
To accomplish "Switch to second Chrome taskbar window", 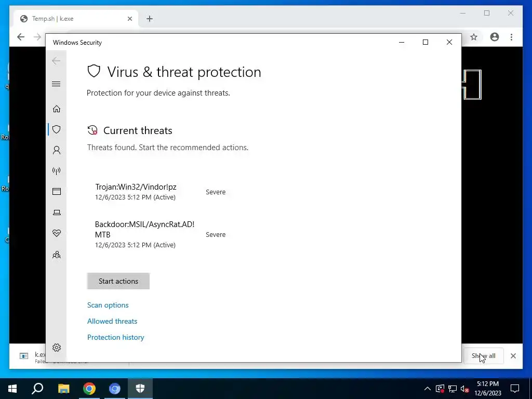I will point(115,388).
